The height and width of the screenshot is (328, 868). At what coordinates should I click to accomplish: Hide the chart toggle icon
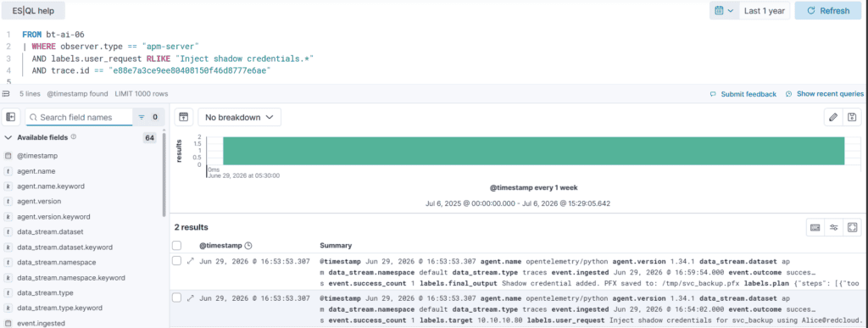184,117
